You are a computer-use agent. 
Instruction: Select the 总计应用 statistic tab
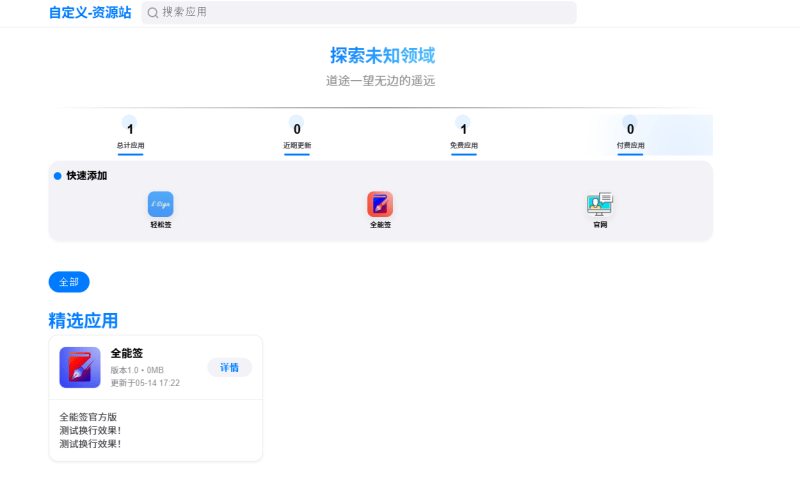point(130,135)
